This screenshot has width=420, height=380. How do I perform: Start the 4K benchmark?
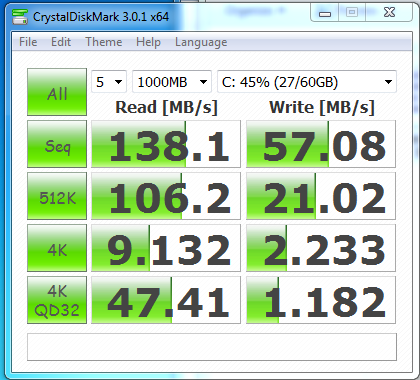pyautogui.click(x=57, y=248)
